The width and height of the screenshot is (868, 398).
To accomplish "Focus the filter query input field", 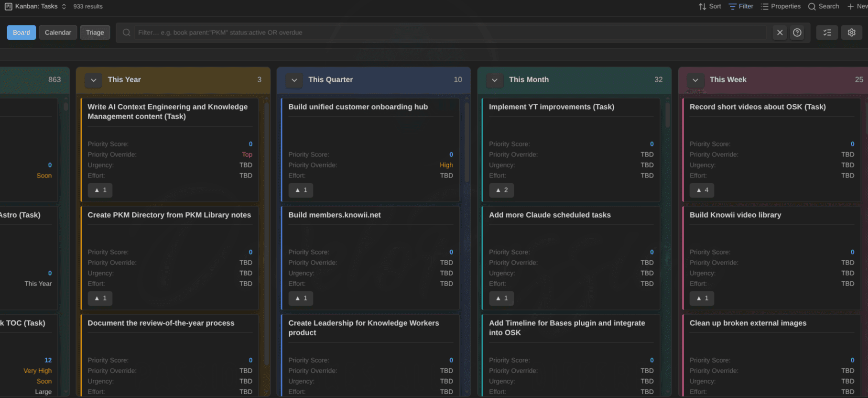I will (449, 33).
